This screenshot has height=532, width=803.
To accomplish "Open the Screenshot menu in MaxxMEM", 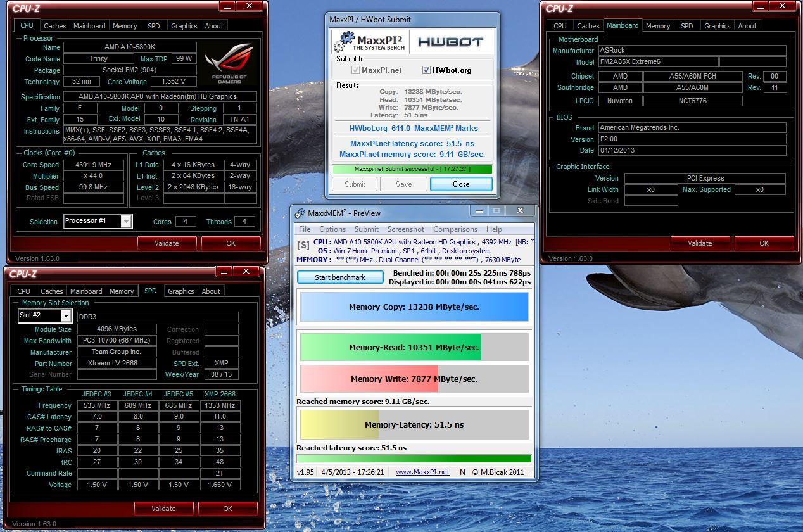I will click(406, 229).
